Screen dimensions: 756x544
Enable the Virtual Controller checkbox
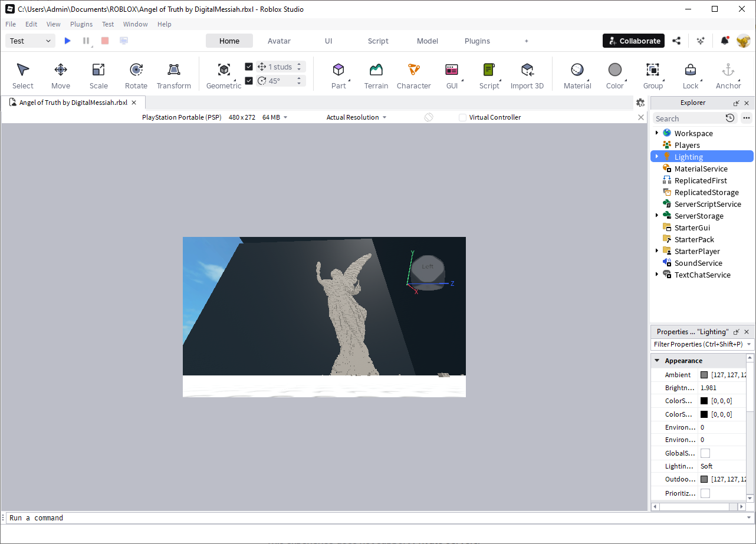coord(462,117)
